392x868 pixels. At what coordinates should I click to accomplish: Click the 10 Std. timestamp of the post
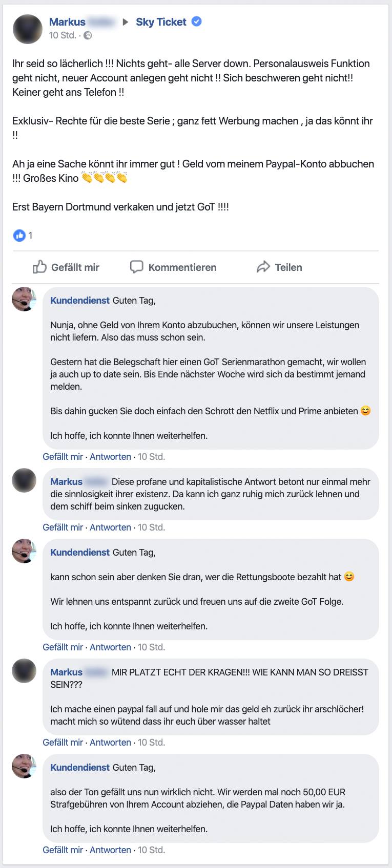pyautogui.click(x=63, y=35)
